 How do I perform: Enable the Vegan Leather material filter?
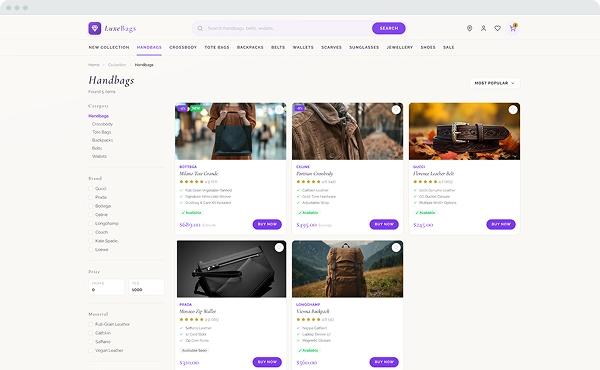point(91,350)
